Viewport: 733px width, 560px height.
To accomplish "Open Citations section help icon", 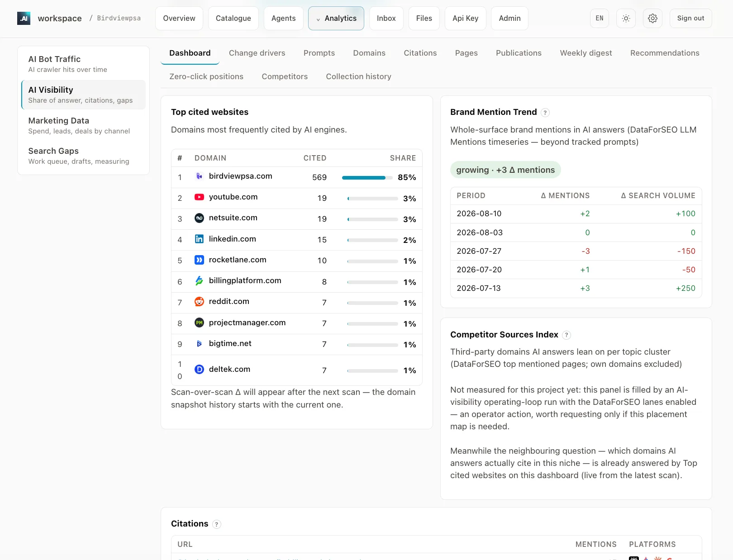I will pyautogui.click(x=217, y=524).
